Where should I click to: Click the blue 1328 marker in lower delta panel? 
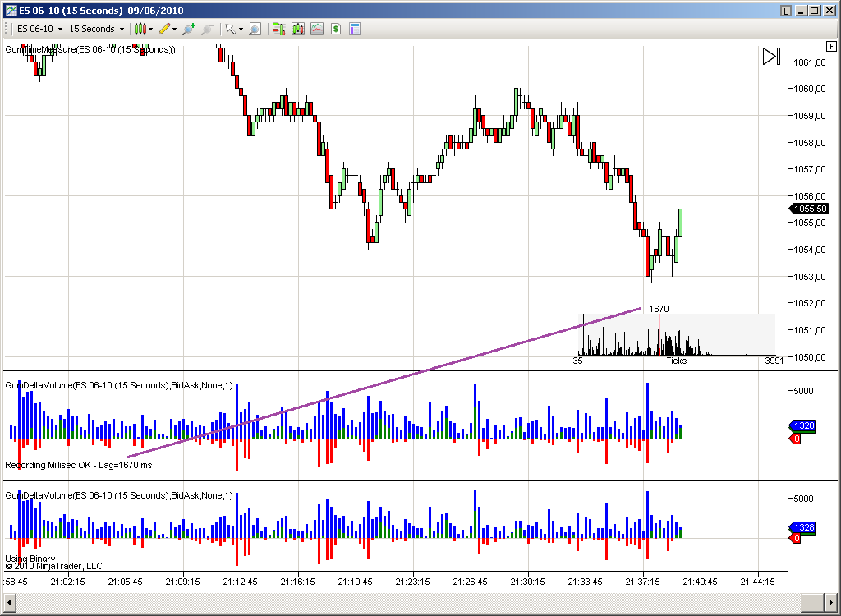click(802, 527)
